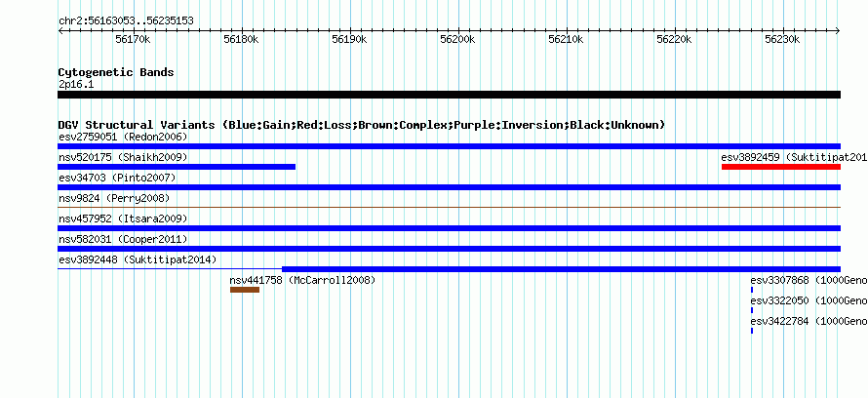Click the left arrow end of the ruler

pos(60,30)
